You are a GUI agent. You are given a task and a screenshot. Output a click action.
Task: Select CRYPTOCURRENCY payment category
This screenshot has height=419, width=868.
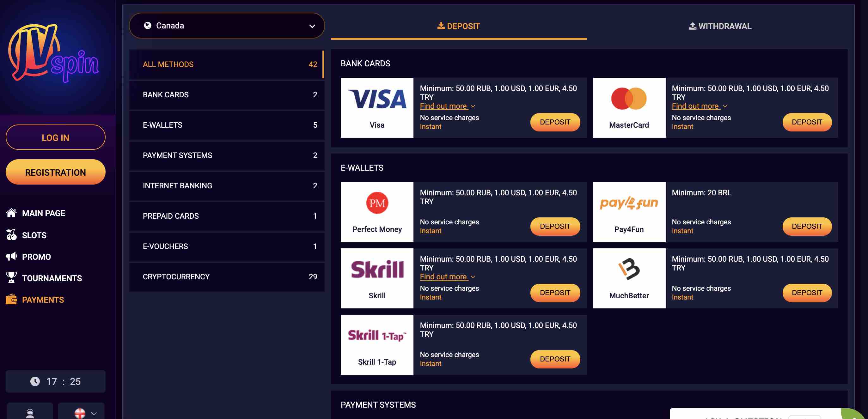(x=226, y=276)
